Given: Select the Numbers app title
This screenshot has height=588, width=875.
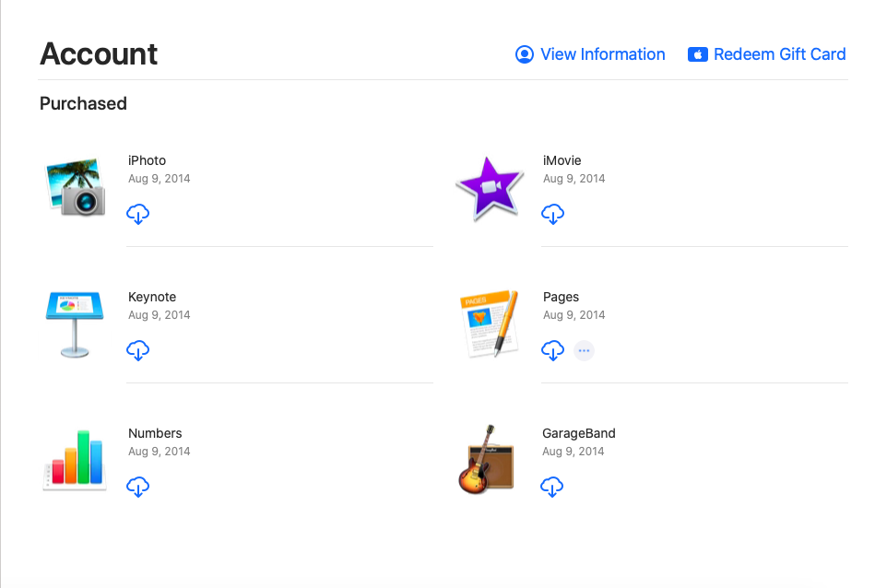Looking at the screenshot, I should point(155,433).
